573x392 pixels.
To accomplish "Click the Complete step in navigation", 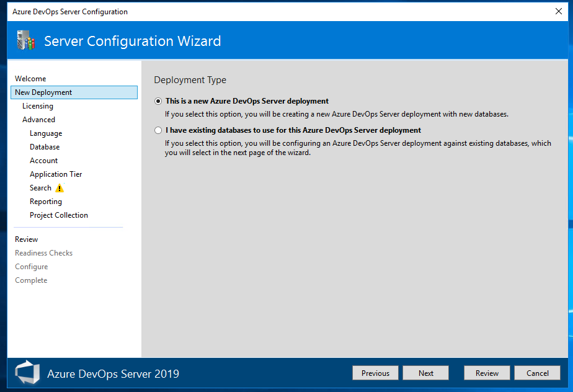I will (x=31, y=280).
